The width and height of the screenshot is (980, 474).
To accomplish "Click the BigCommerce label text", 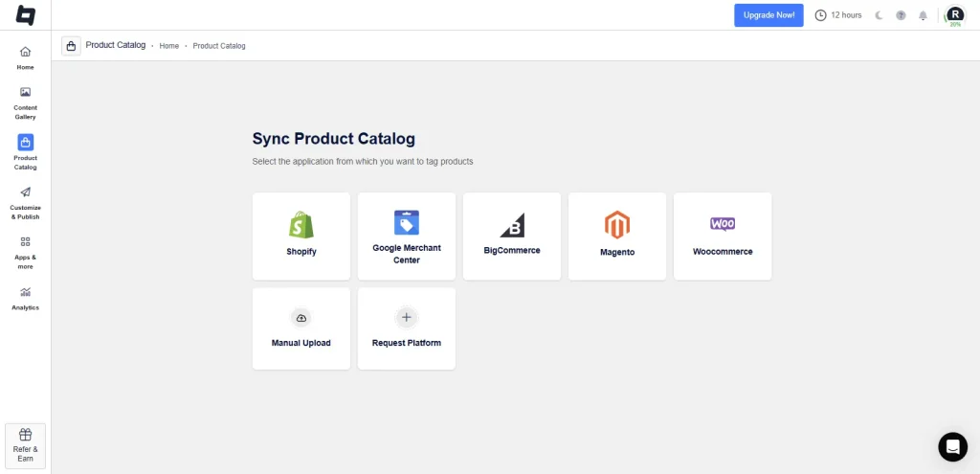I will [x=512, y=250].
